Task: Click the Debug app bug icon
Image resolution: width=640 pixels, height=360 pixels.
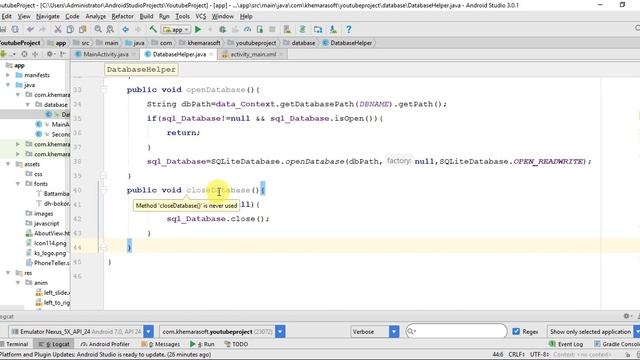Action: (222, 29)
